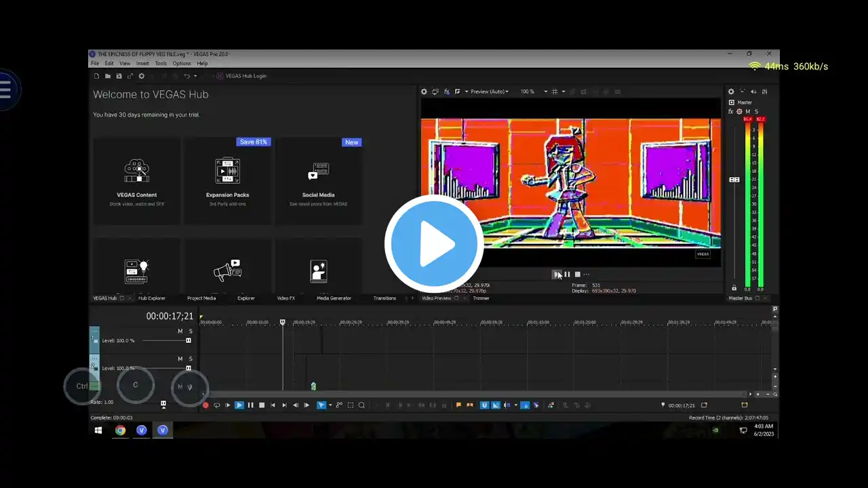This screenshot has height=488, width=868.
Task: Save the project using the floppy disk icon
Action: (119, 76)
